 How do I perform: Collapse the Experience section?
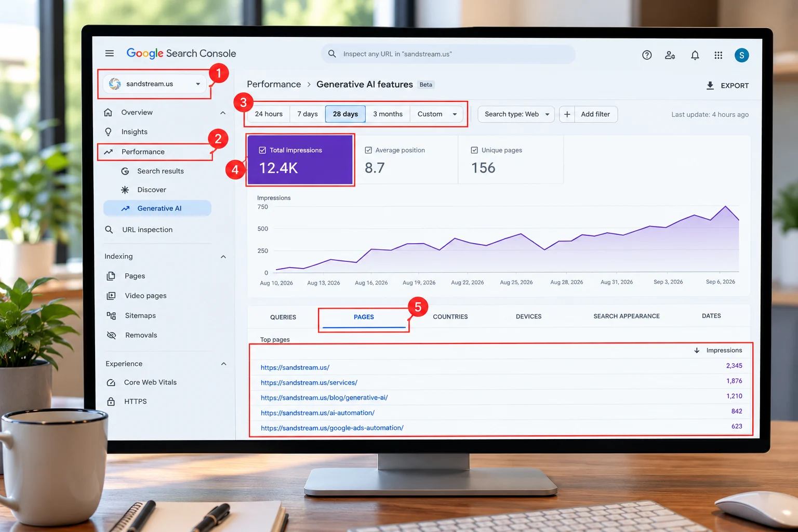click(224, 364)
